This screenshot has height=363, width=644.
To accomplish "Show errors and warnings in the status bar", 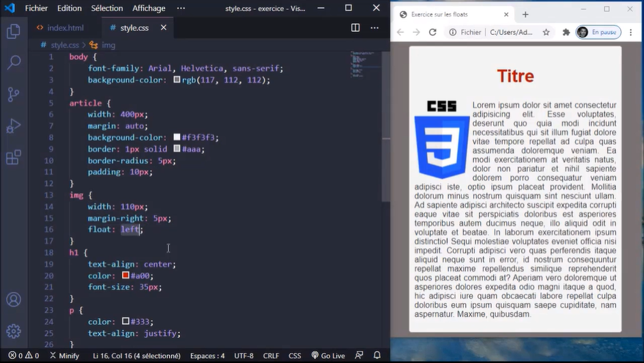I will click(24, 355).
